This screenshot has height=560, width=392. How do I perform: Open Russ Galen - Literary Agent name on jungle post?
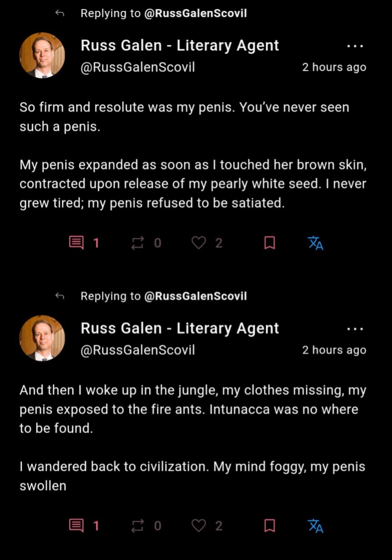click(x=180, y=328)
